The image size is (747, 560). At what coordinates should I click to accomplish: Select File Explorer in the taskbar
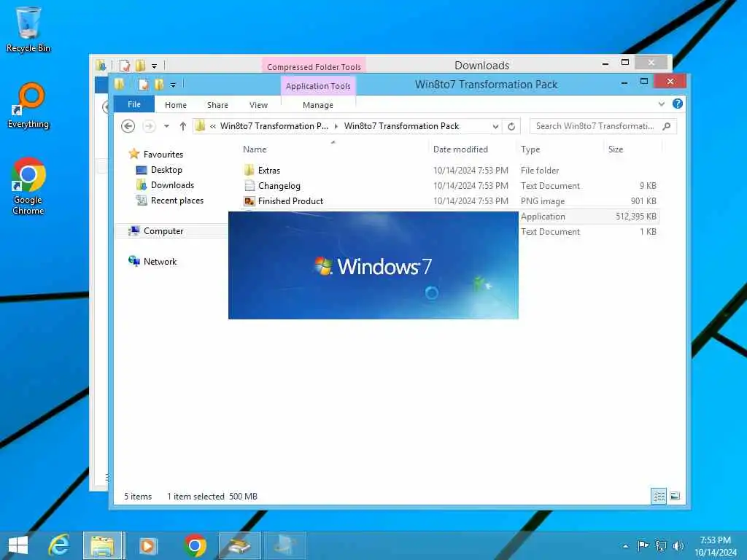104,545
